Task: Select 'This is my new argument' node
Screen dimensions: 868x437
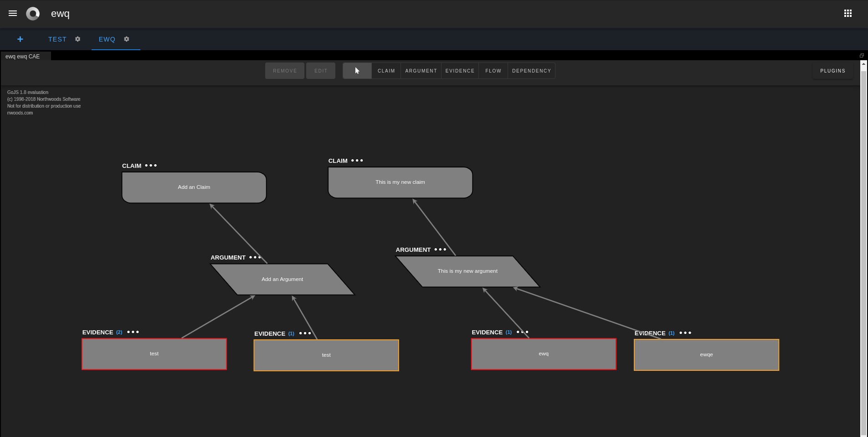Action: pyautogui.click(x=468, y=271)
